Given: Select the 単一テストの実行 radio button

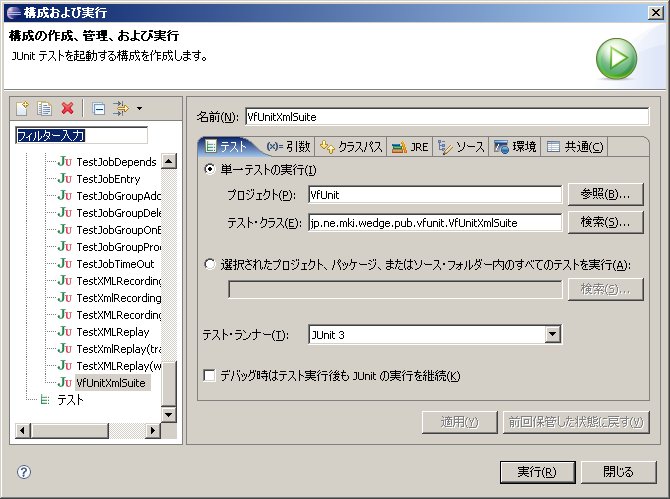Looking at the screenshot, I should (x=209, y=169).
